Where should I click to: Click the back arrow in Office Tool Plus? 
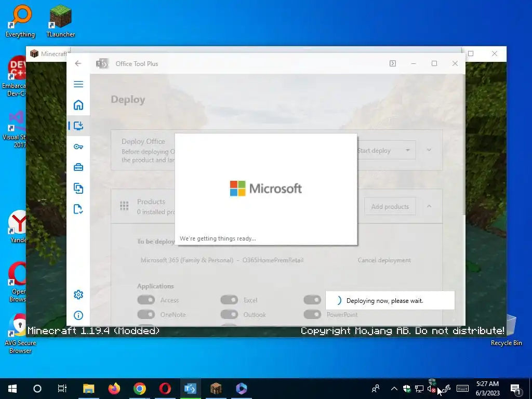point(78,63)
